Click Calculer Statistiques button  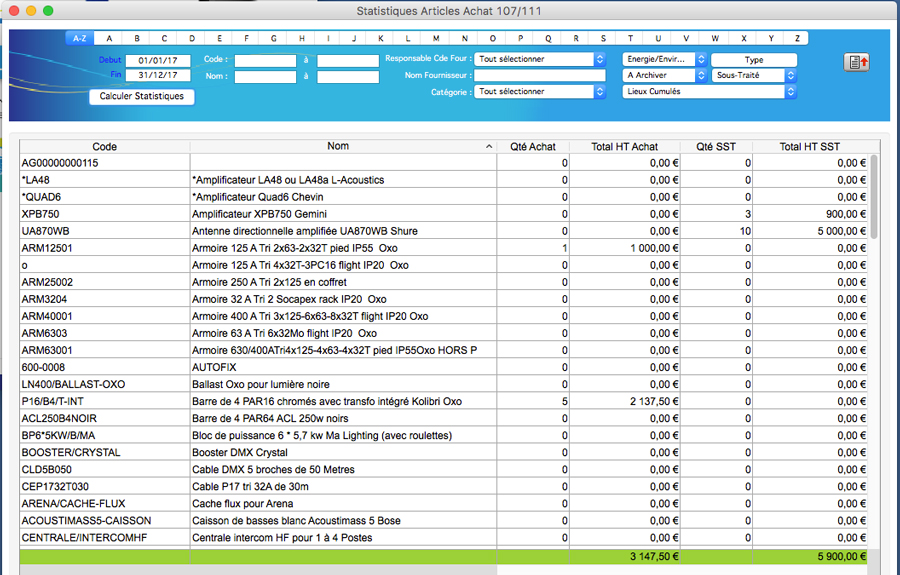[142, 96]
